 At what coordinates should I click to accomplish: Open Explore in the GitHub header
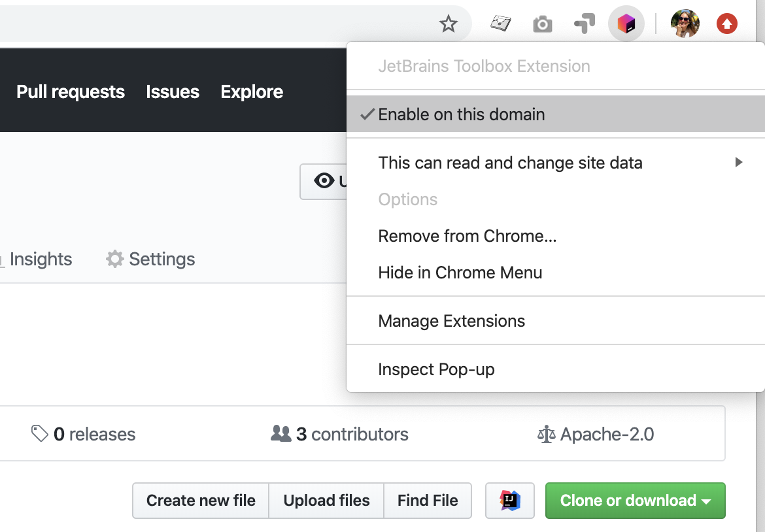[252, 91]
